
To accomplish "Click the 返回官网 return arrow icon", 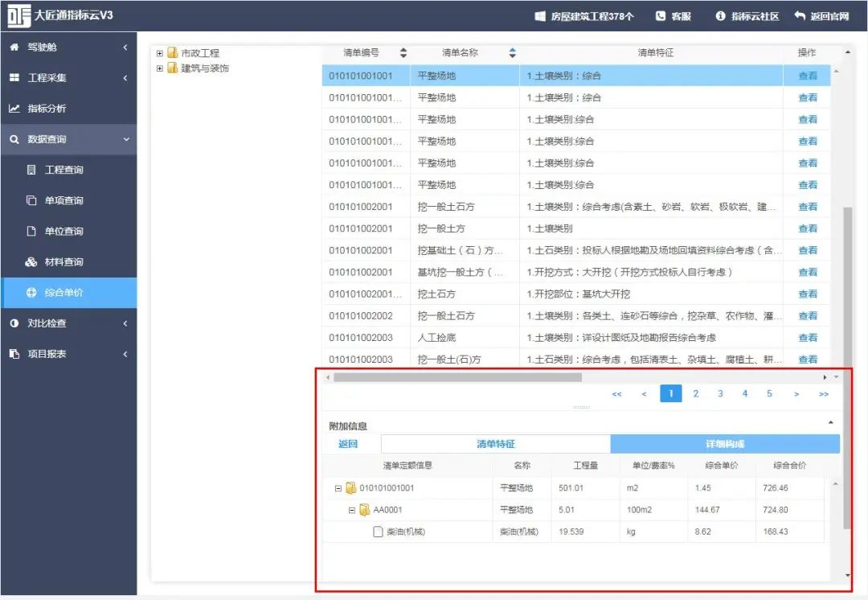I will point(800,15).
